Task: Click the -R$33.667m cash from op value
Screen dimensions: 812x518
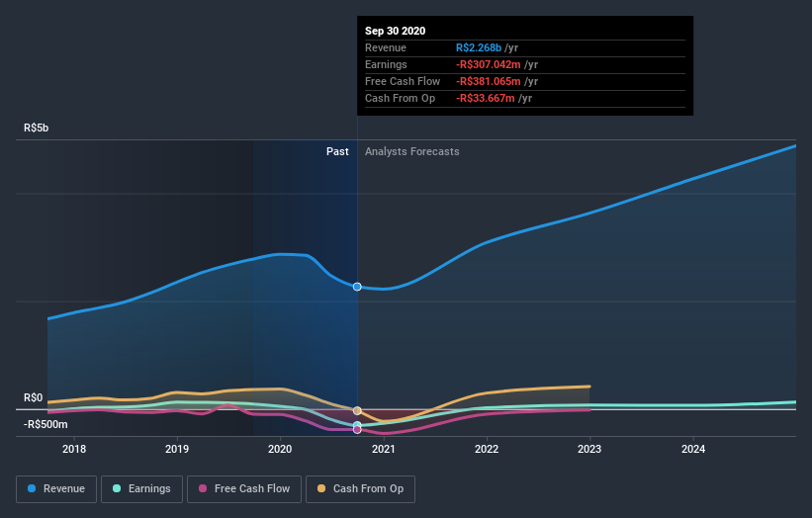Action: click(486, 98)
